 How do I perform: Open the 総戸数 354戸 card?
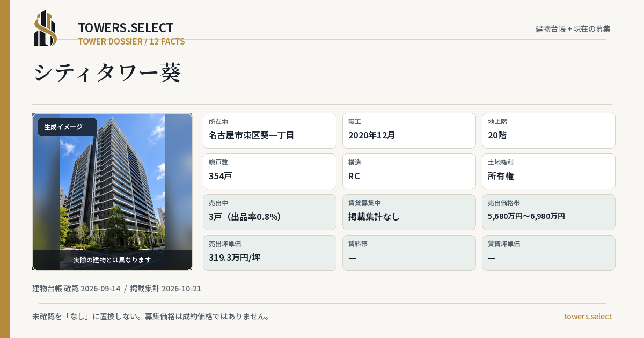[x=269, y=171]
